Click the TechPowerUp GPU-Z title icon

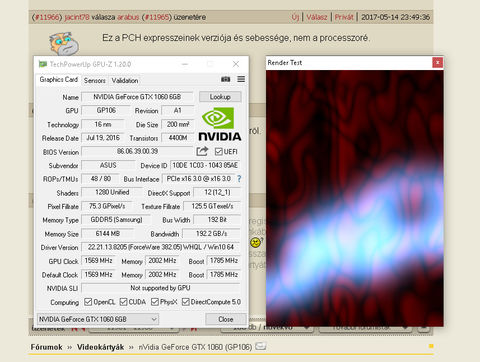tap(43, 64)
